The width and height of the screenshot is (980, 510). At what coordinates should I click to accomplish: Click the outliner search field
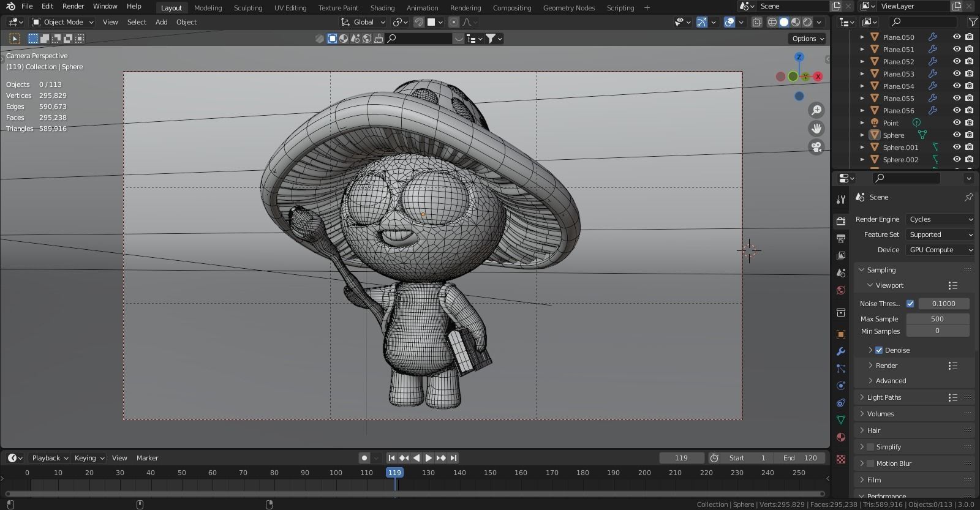(923, 22)
